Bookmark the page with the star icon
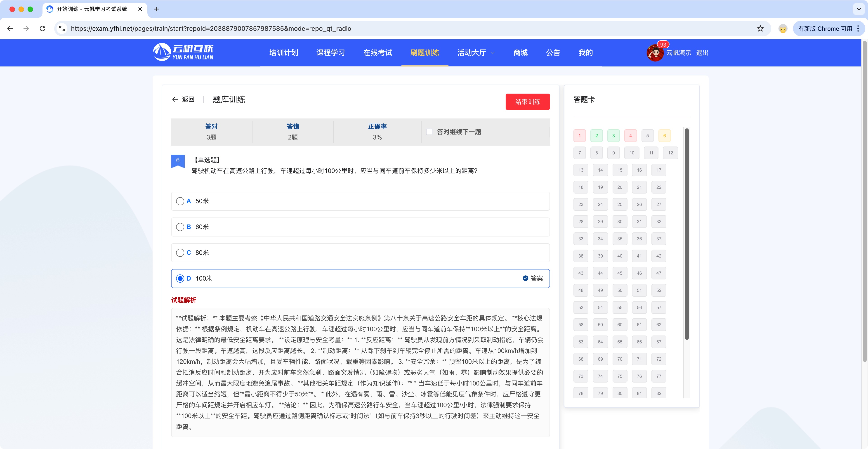868x449 pixels. [x=760, y=28]
